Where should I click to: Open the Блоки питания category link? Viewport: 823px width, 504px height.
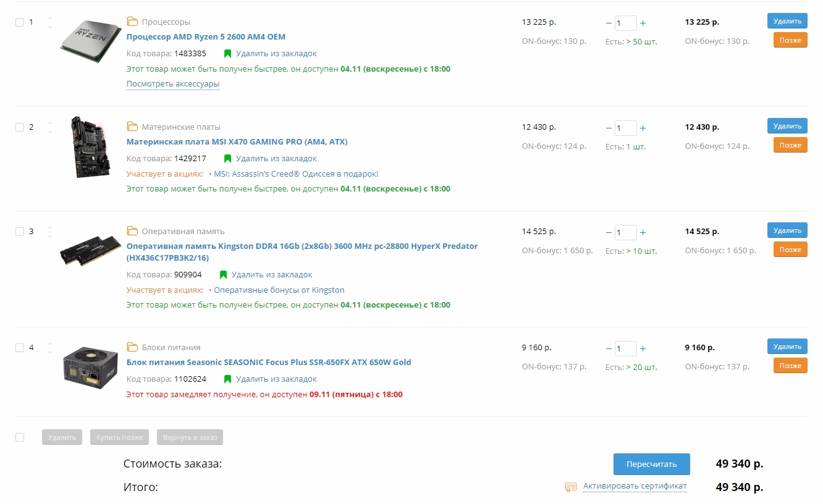point(171,348)
